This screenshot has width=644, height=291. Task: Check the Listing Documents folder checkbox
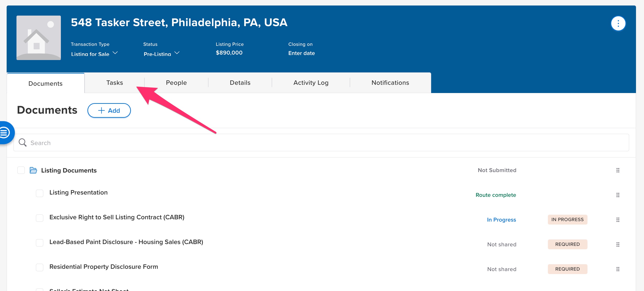(21, 170)
